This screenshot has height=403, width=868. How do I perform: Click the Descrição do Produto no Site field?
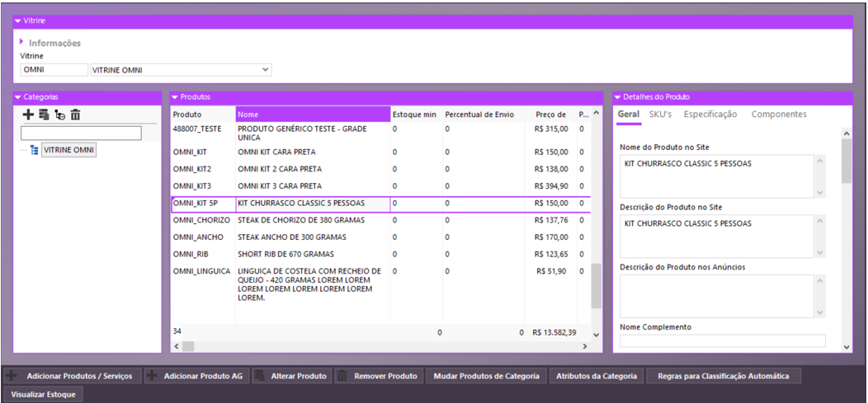[x=718, y=236]
